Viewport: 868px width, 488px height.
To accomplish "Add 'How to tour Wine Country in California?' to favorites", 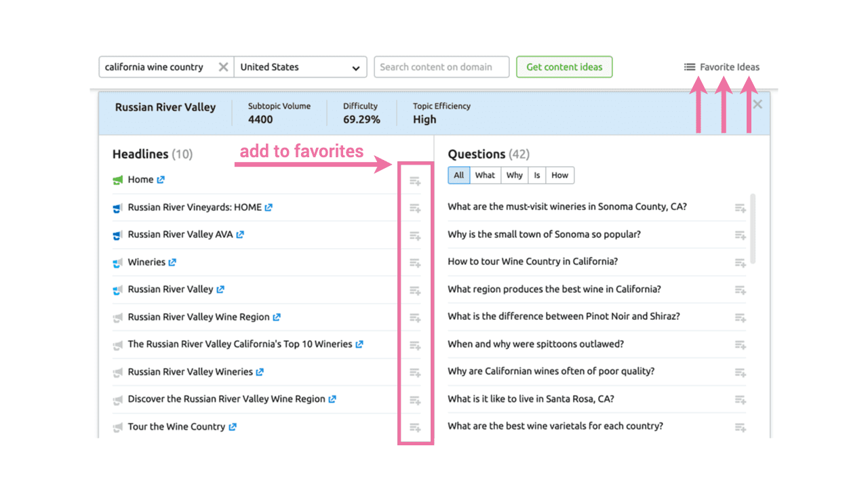I will tap(740, 262).
